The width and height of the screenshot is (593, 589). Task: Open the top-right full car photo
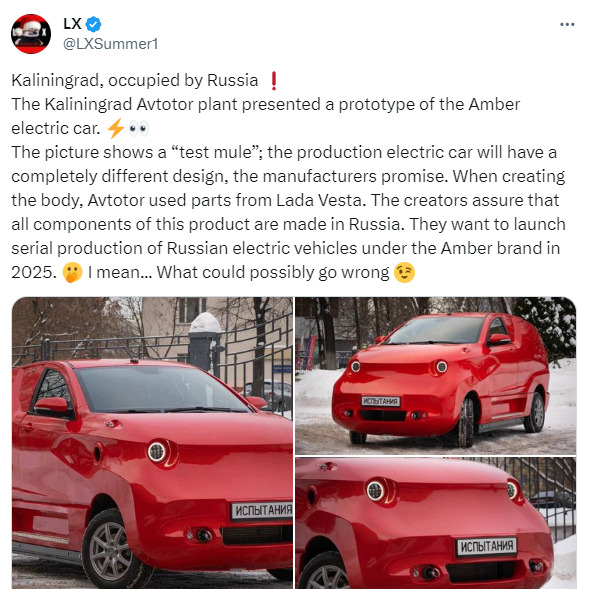436,376
